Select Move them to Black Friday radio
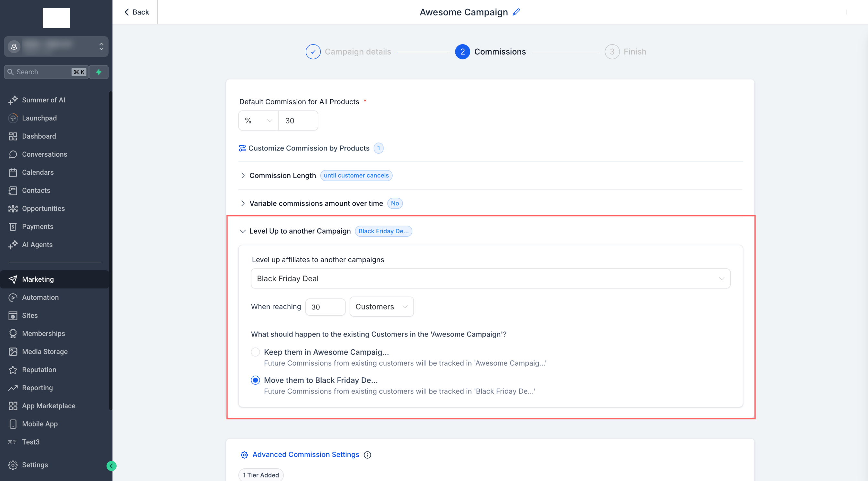 coord(255,380)
